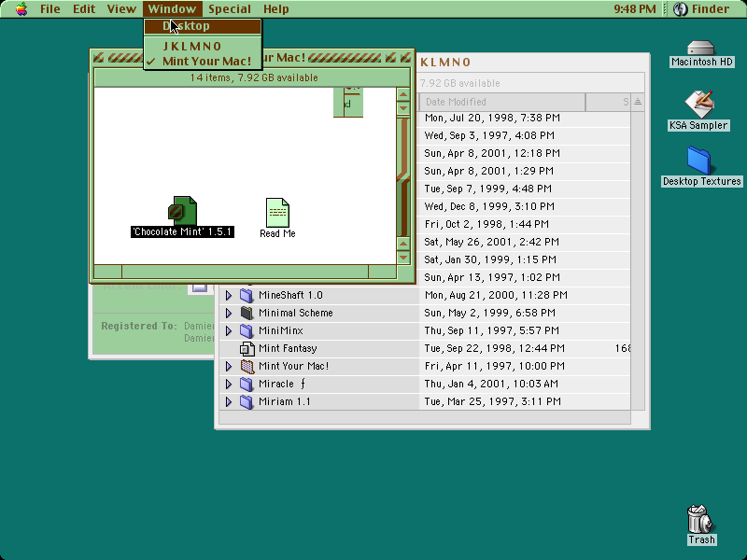Screen dimensions: 747x560
Task: Select MiniMinx folder icon
Action: click(x=247, y=330)
